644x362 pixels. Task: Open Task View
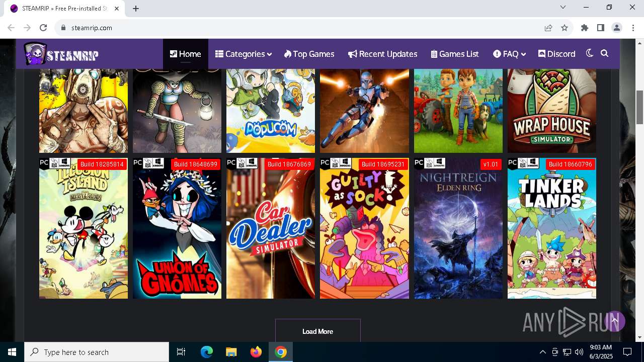pos(181,352)
